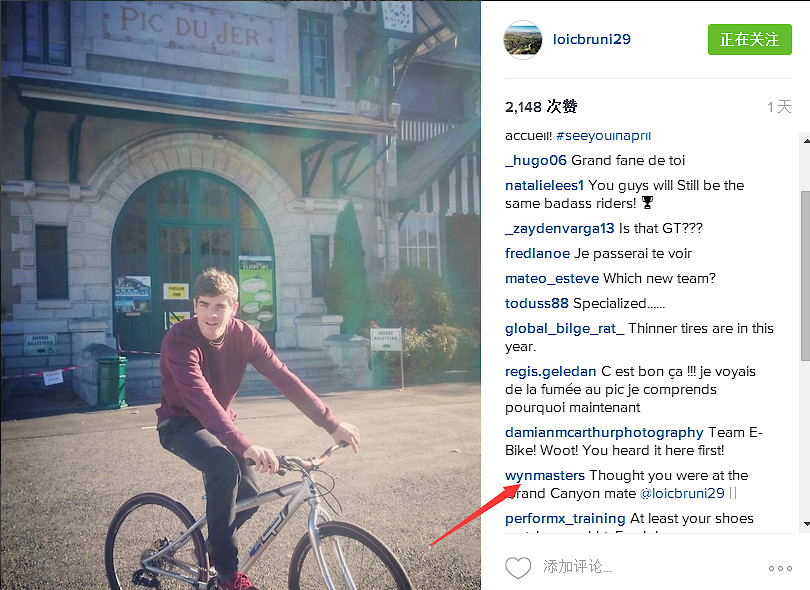Open mateo_esteve's profile
This screenshot has height=590, width=810.
click(x=552, y=278)
